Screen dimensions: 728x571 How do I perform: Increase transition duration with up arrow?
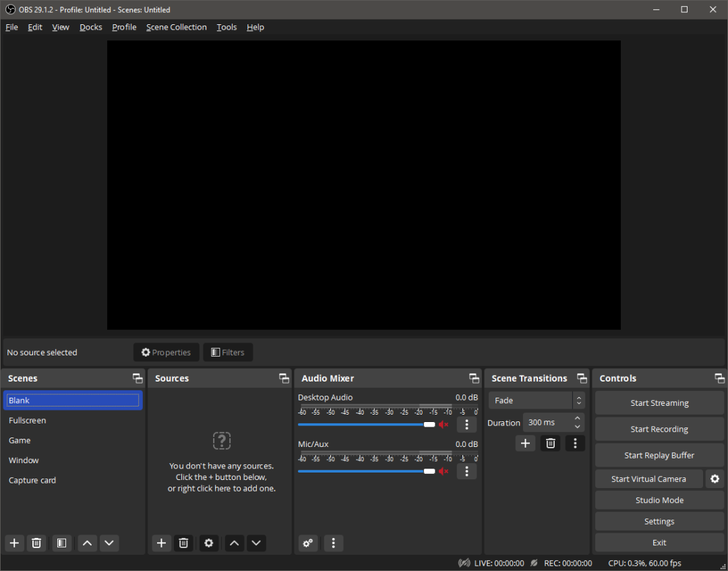(x=578, y=419)
